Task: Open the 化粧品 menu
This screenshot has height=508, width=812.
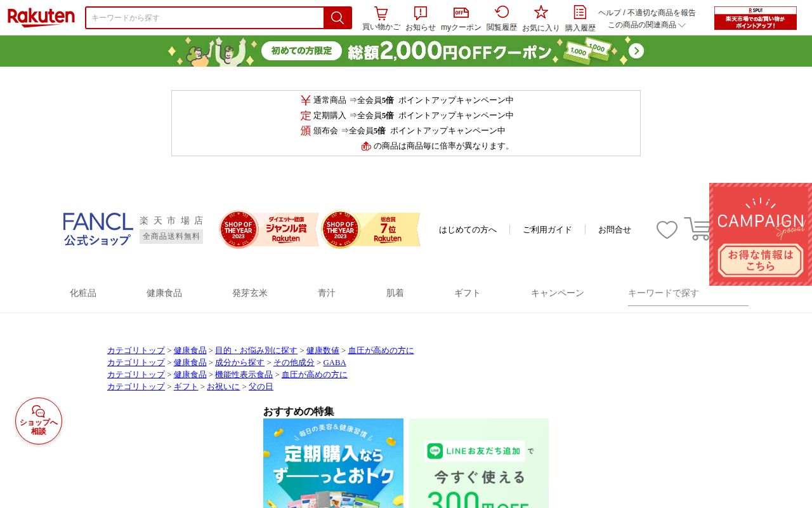Action: 83,293
